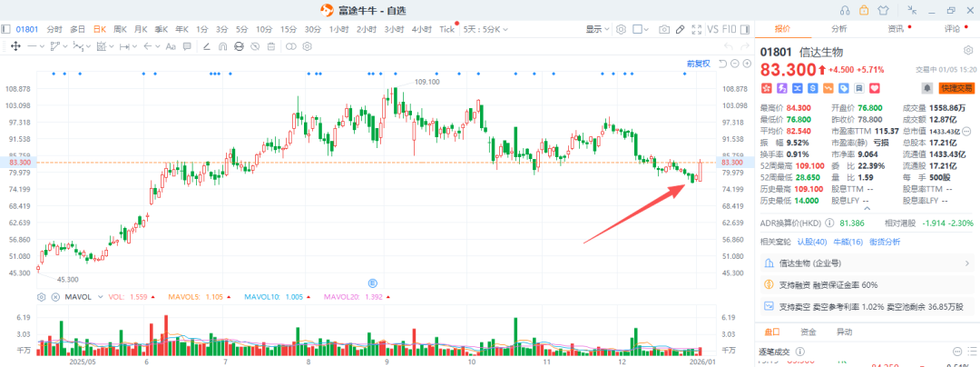Toggle the red heart watchlist icon
The height and width of the screenshot is (367, 980).
point(875,88)
